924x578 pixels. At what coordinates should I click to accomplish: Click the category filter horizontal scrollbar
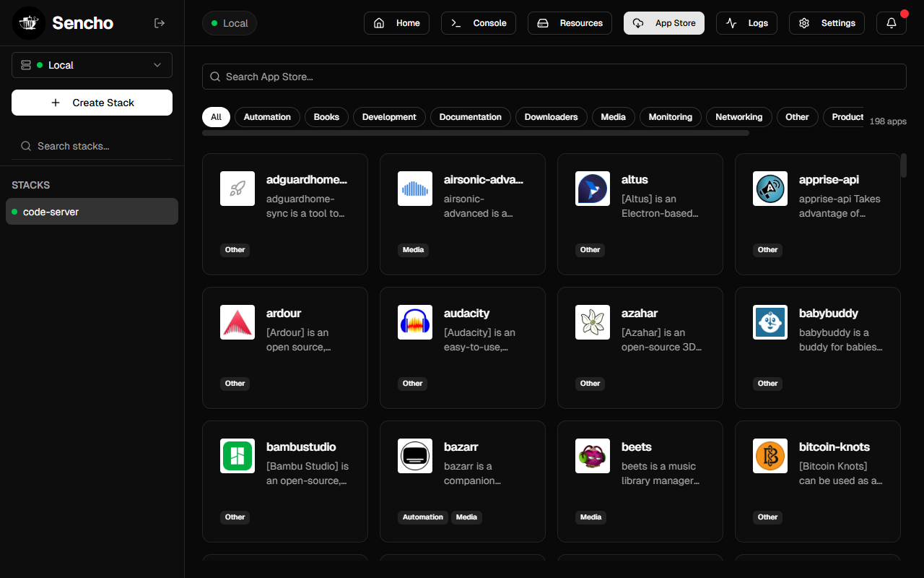pos(476,133)
